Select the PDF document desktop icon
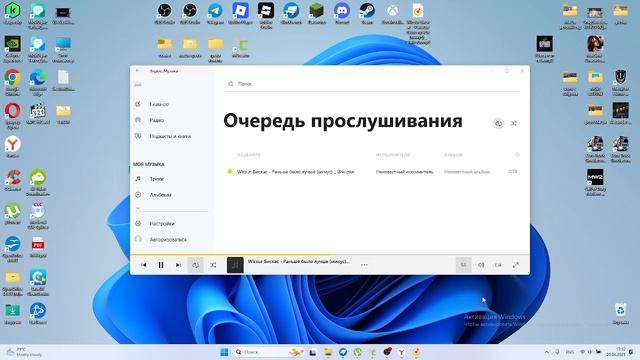The image size is (640, 360). [38, 247]
